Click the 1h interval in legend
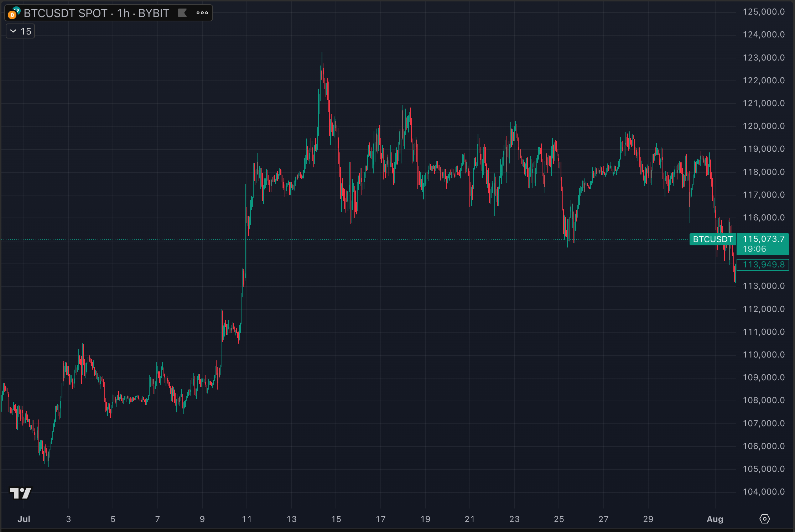795x532 pixels. (123, 13)
